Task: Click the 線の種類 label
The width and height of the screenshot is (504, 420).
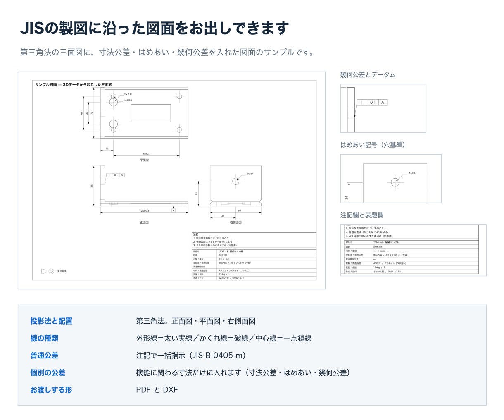Action: [44, 339]
